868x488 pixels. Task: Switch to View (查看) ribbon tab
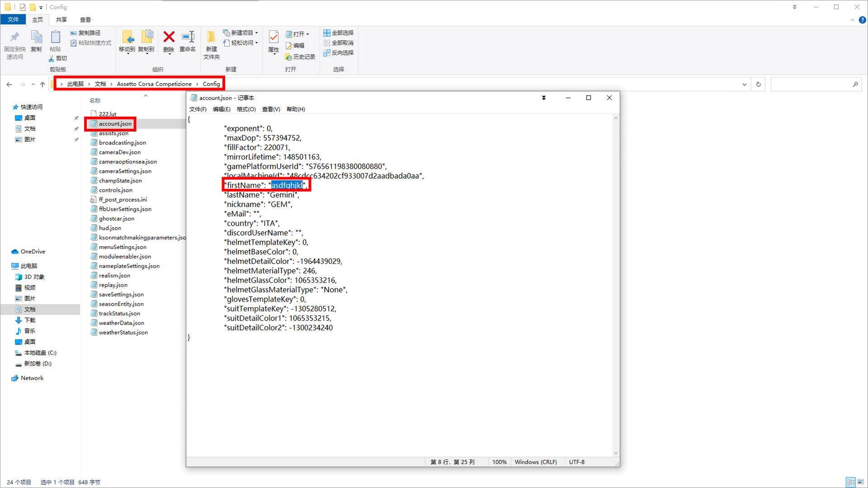tap(85, 19)
